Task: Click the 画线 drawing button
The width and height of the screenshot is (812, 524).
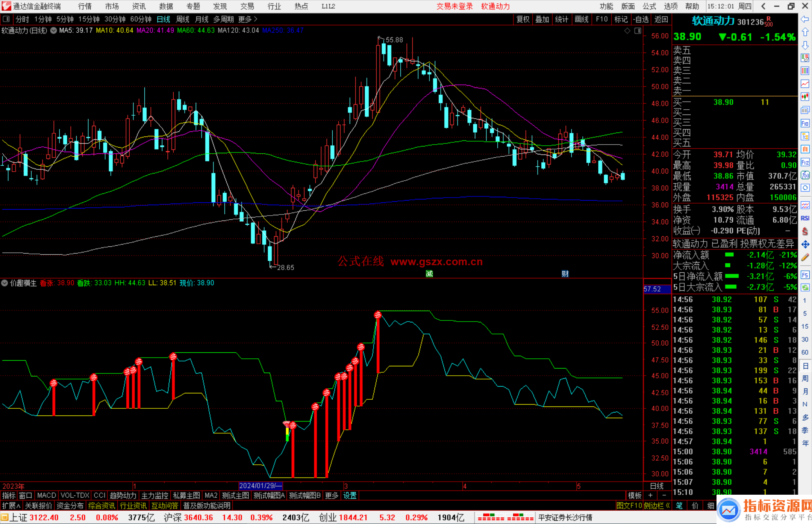Action: (582, 19)
